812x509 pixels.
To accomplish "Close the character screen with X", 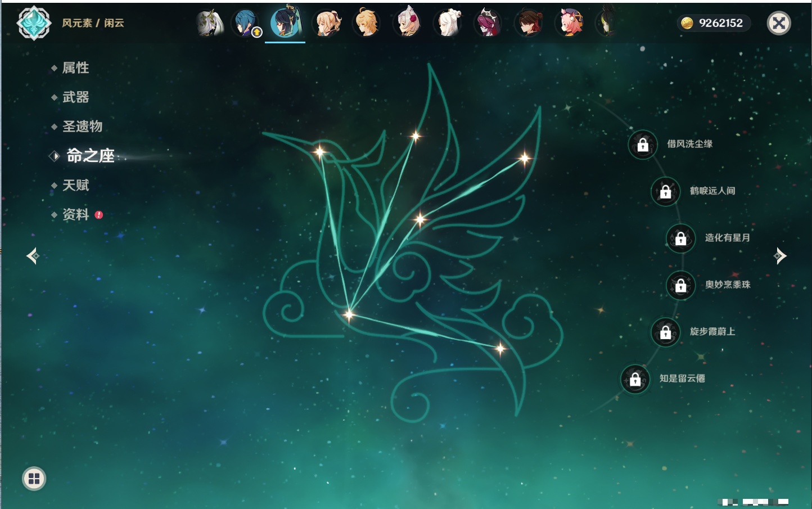I will click(x=779, y=23).
